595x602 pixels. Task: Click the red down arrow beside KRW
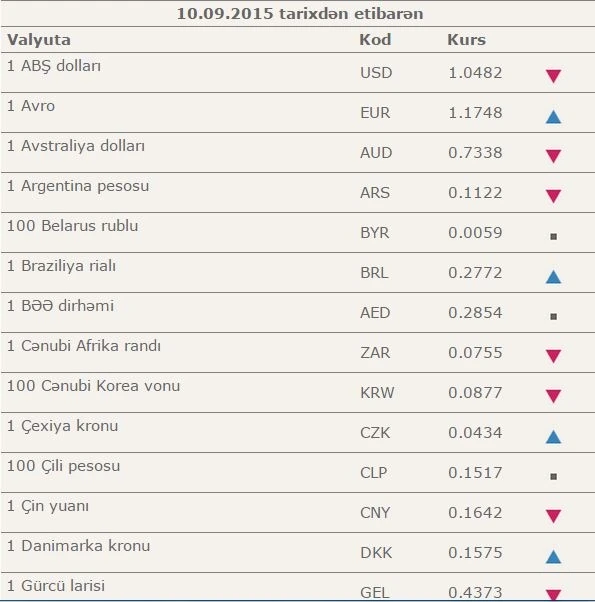coord(553,396)
